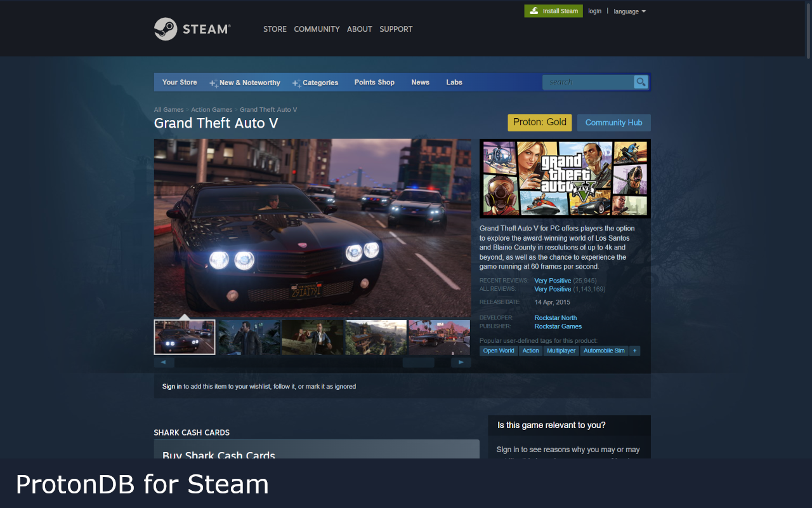The width and height of the screenshot is (812, 508).
Task: Open the Community Hub
Action: click(613, 123)
